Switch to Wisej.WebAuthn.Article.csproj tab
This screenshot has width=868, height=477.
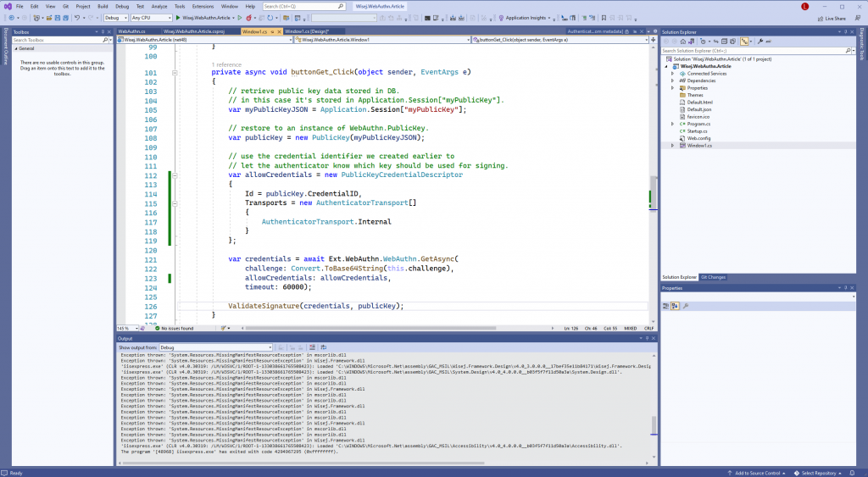(x=194, y=31)
